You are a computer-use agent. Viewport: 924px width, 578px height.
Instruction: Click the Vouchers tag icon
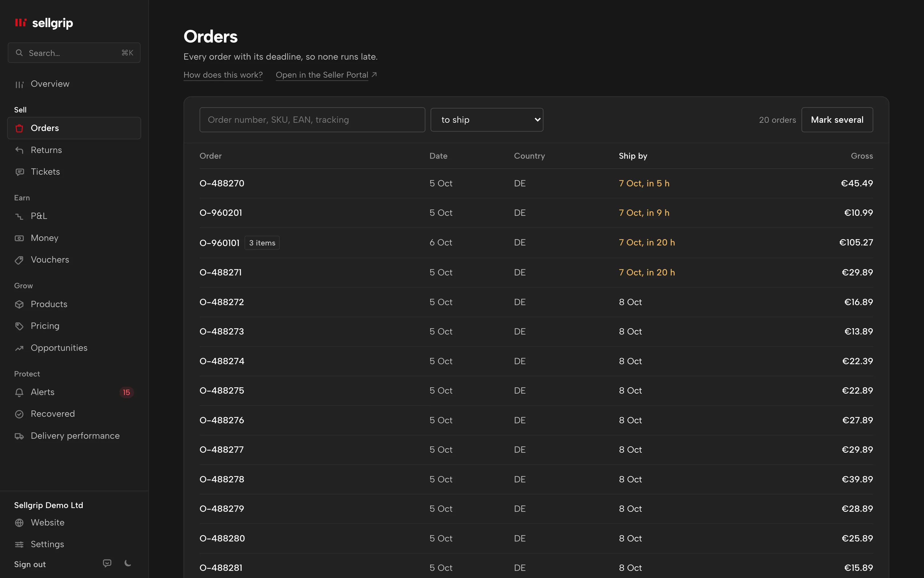[19, 260]
